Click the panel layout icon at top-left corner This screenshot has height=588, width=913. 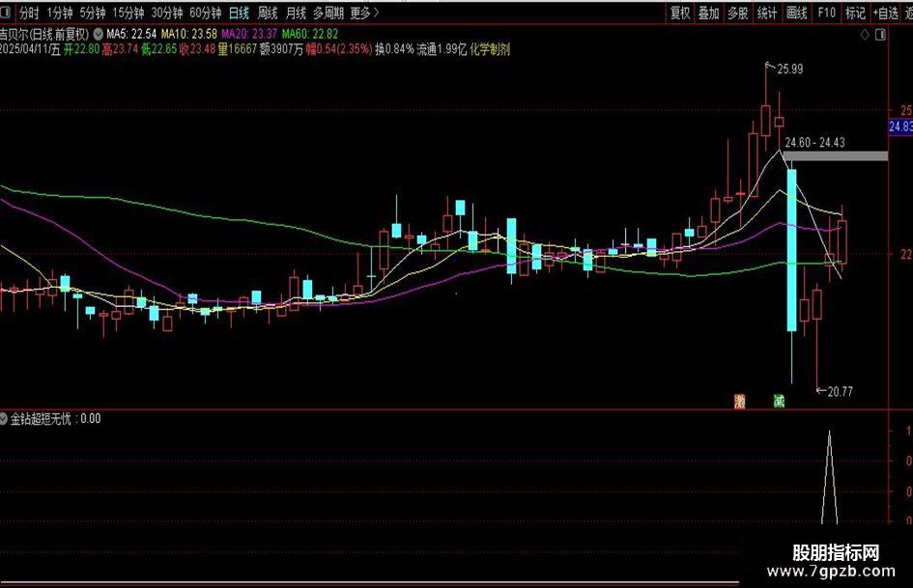tap(6, 13)
